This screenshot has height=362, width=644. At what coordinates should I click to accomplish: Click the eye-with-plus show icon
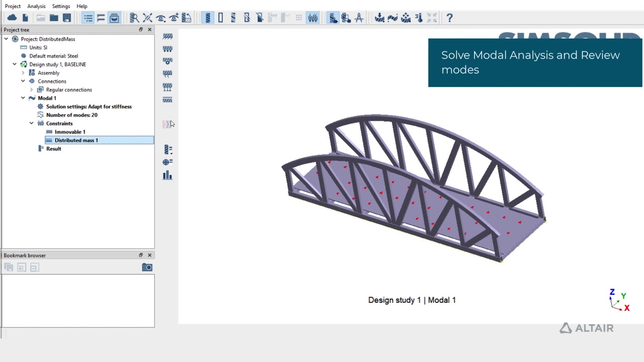174,18
